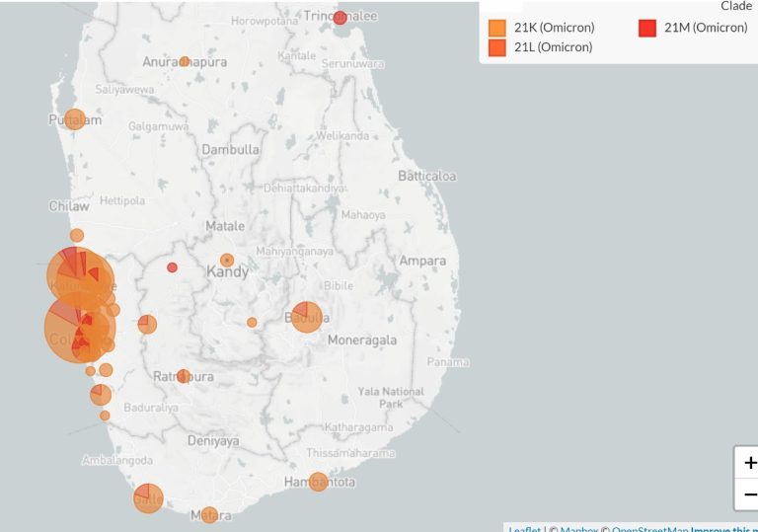
Task: Click the small marker at Anuradhapura
Action: click(x=185, y=61)
